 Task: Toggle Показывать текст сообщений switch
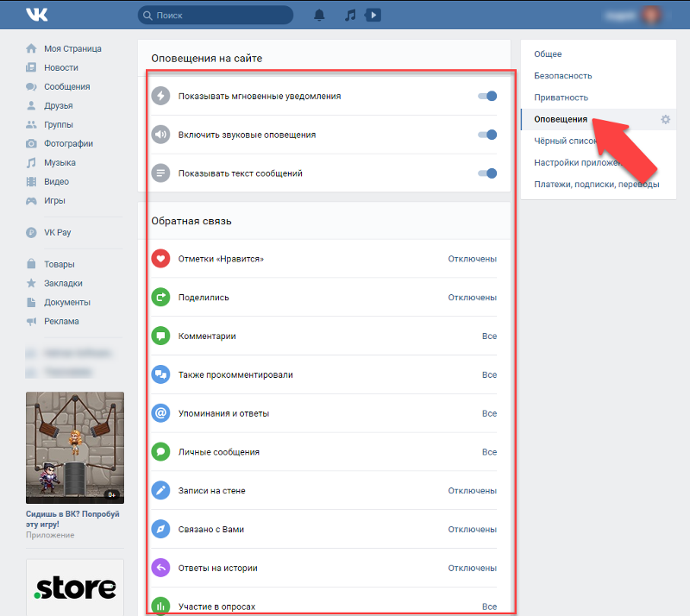pyautogui.click(x=488, y=173)
